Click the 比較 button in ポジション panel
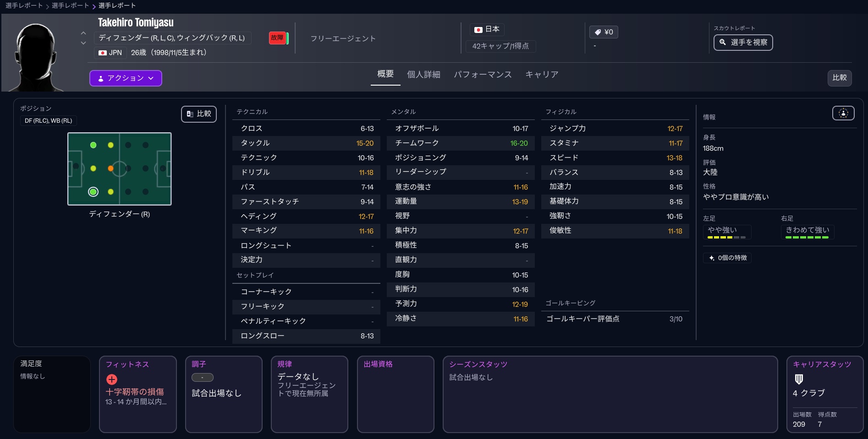This screenshot has height=439, width=868. [x=199, y=114]
